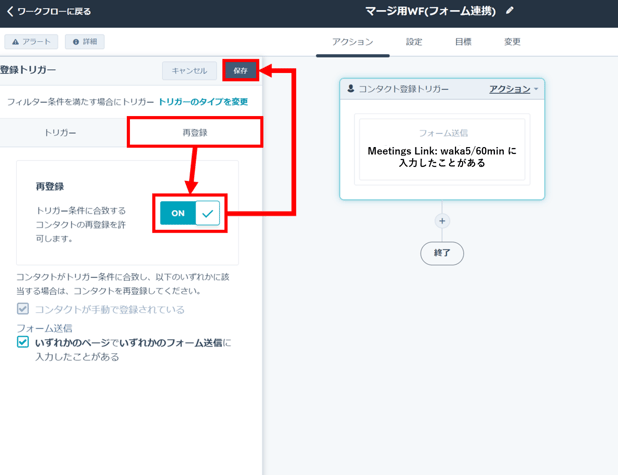This screenshot has height=475, width=618.
Task: Open the 設定 tab
Action: point(414,42)
